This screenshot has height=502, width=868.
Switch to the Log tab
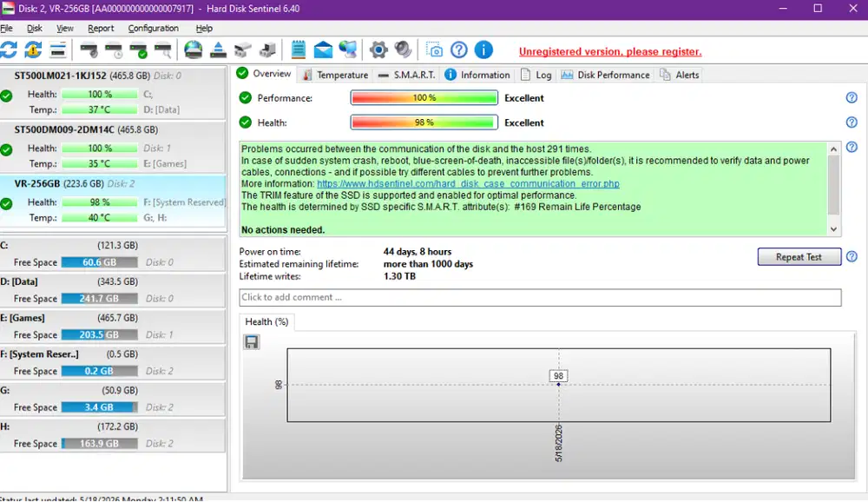click(536, 75)
